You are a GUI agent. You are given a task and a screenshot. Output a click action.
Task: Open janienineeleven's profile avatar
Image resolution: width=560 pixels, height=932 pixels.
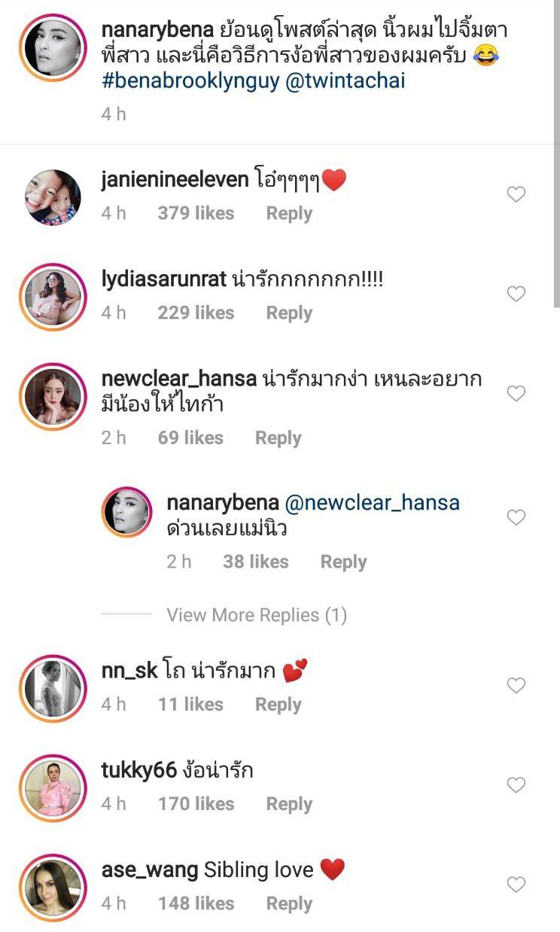click(x=53, y=198)
